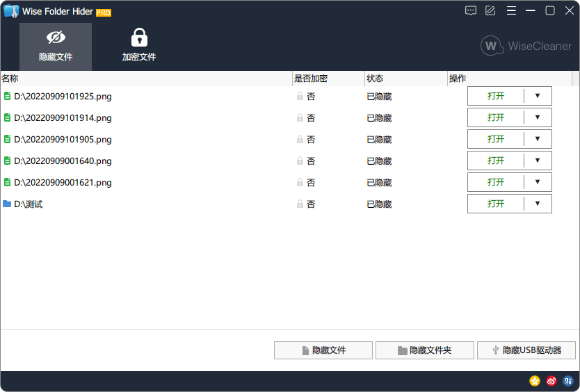Image resolution: width=580 pixels, height=392 pixels.
Task: Click the blue folder icon for D:\测试
Action: (x=7, y=204)
